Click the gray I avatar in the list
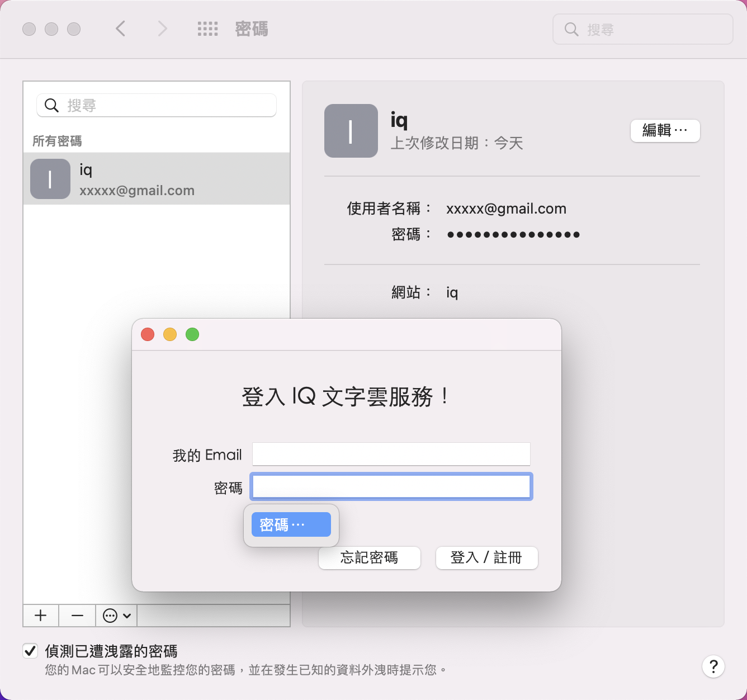This screenshot has height=700, width=747. click(50, 179)
